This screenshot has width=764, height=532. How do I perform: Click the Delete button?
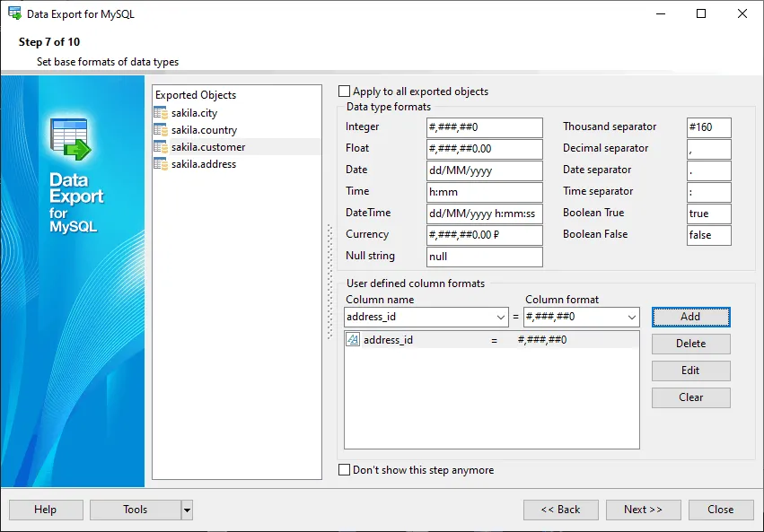click(691, 344)
